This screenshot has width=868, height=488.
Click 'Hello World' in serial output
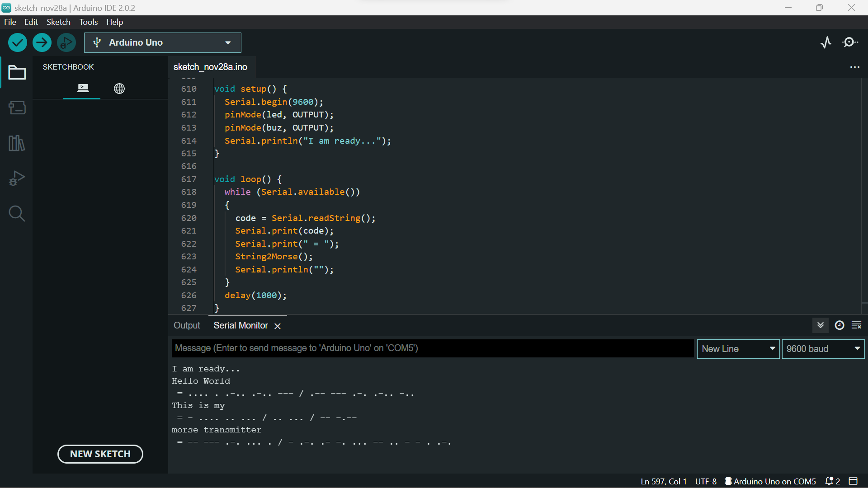pos(201,381)
